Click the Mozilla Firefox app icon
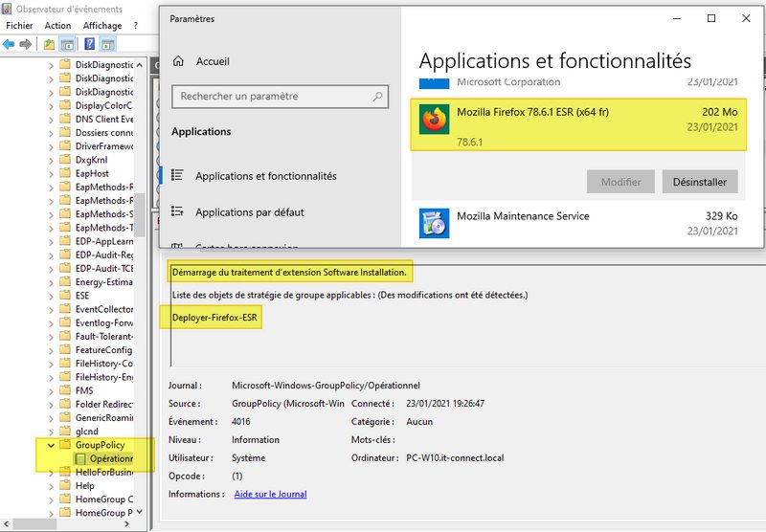The width and height of the screenshot is (766, 532). pos(434,120)
